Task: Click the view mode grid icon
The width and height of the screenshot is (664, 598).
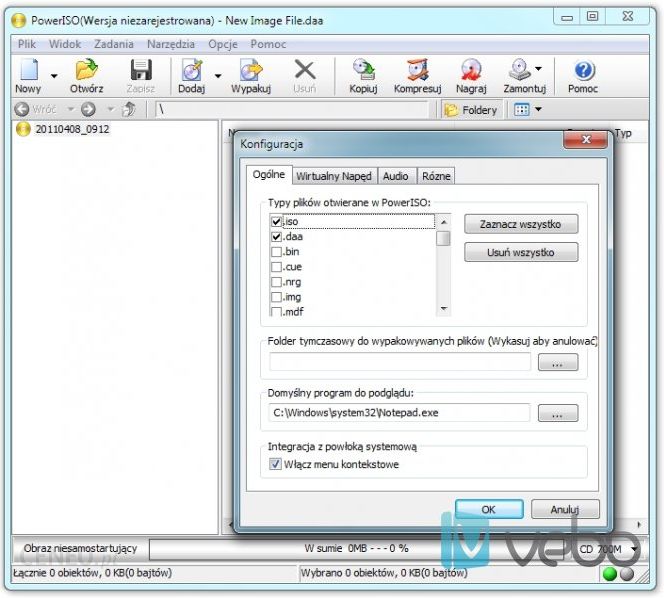Action: click(x=521, y=110)
